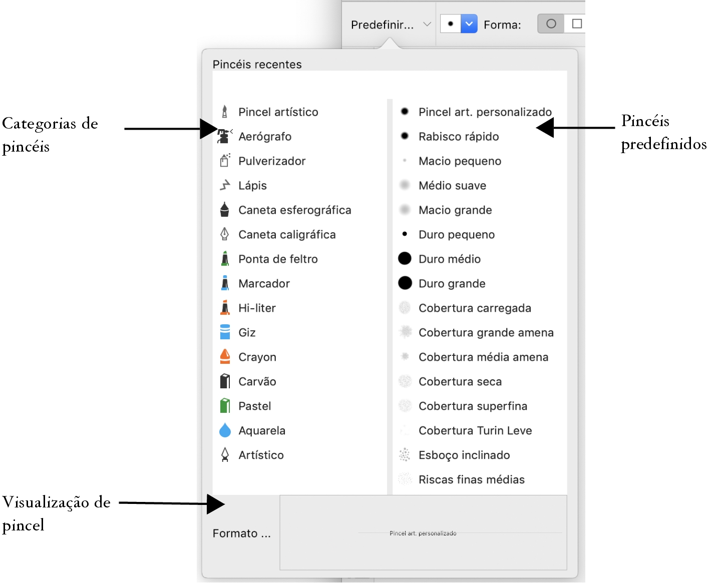
Task: Select the Rabisco rápido preset
Action: pos(458,136)
